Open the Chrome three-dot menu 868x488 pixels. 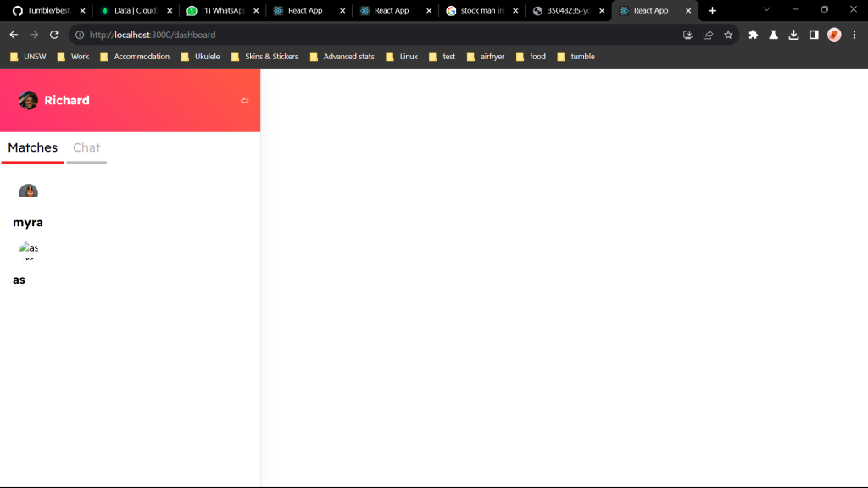point(854,35)
